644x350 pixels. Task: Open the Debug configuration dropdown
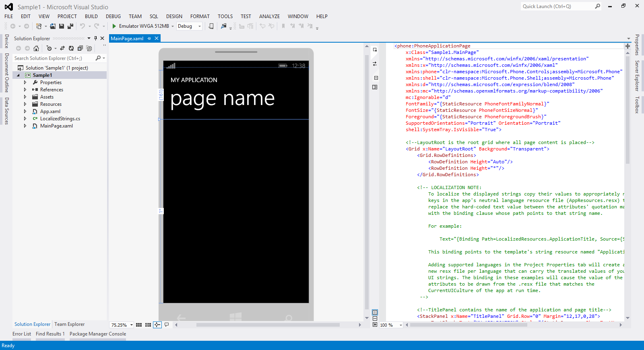(x=200, y=26)
